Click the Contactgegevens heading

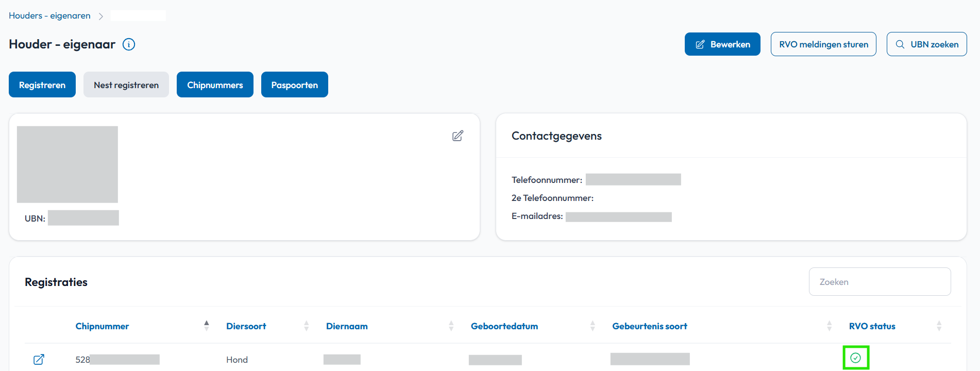pos(556,136)
